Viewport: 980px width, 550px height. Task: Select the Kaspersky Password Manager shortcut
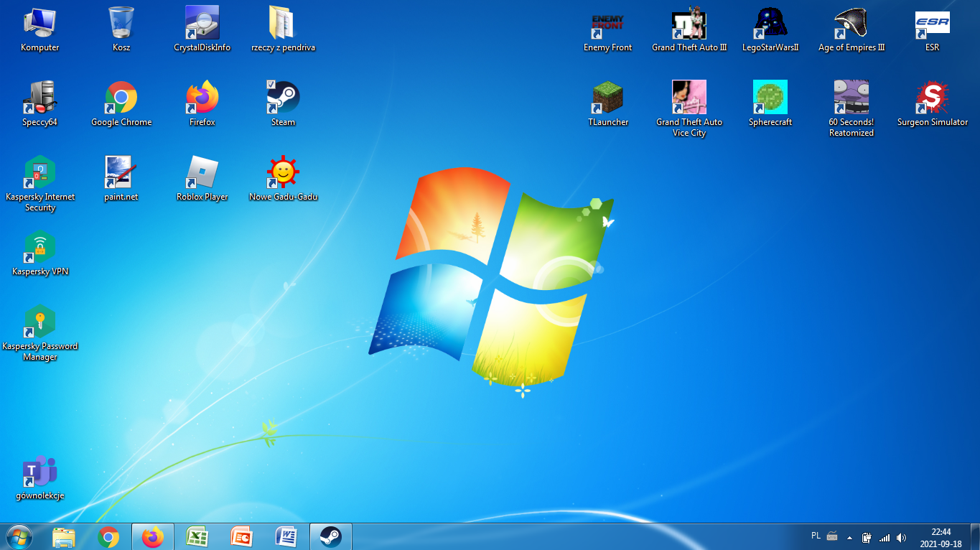40,333
